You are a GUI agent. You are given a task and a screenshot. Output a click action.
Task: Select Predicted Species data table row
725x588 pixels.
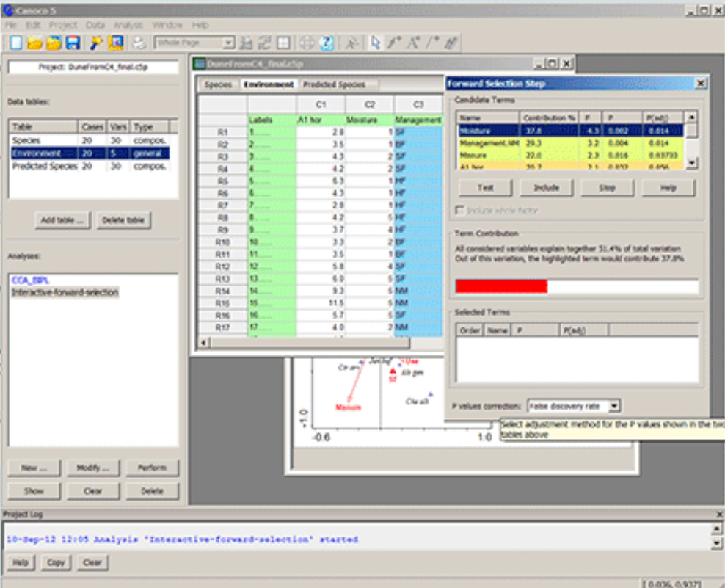[90, 166]
